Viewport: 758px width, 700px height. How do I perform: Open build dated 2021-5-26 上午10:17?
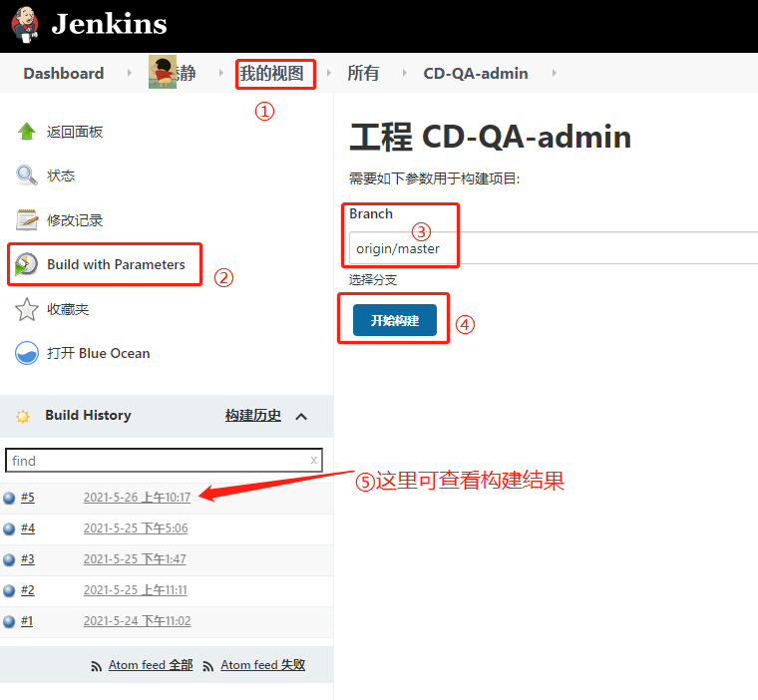tap(137, 498)
